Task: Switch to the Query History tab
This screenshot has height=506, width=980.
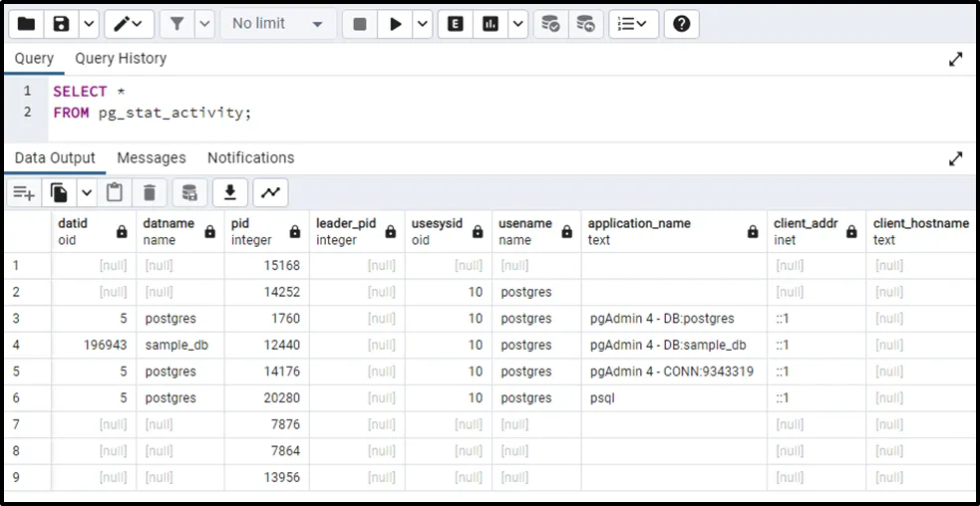Action: pyautogui.click(x=121, y=59)
